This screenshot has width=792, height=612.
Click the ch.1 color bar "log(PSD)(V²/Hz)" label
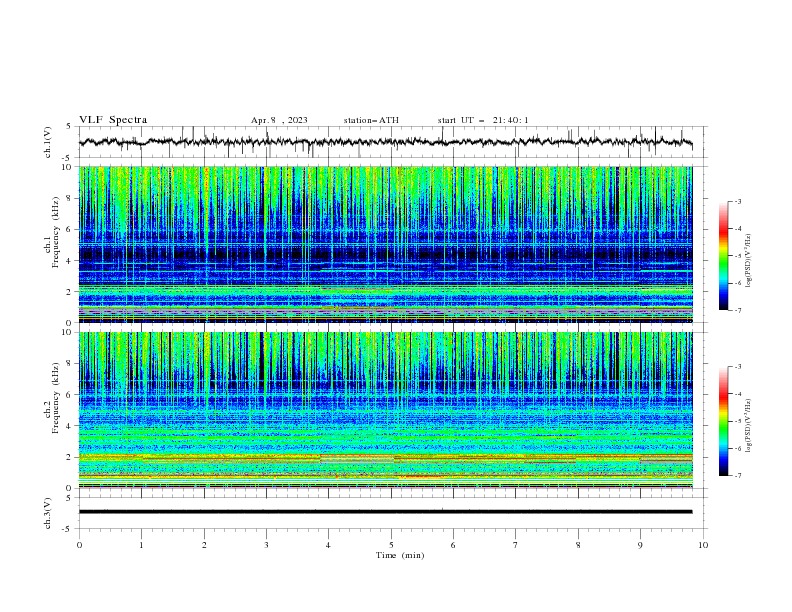click(749, 261)
